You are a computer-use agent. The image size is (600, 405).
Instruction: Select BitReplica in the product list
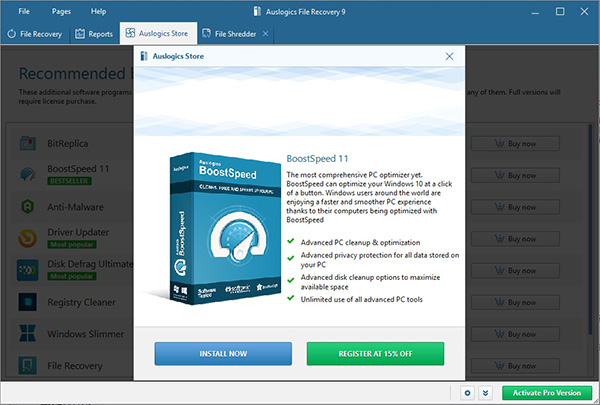point(68,144)
